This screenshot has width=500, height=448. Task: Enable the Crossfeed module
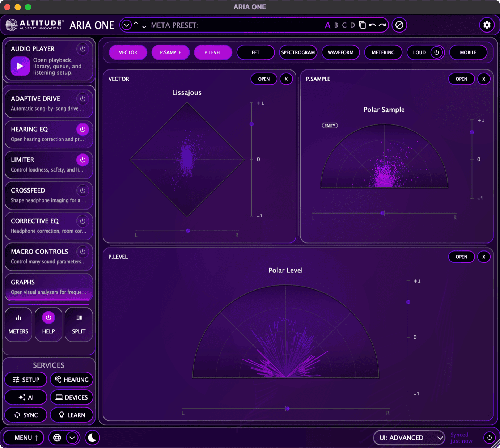(x=83, y=190)
